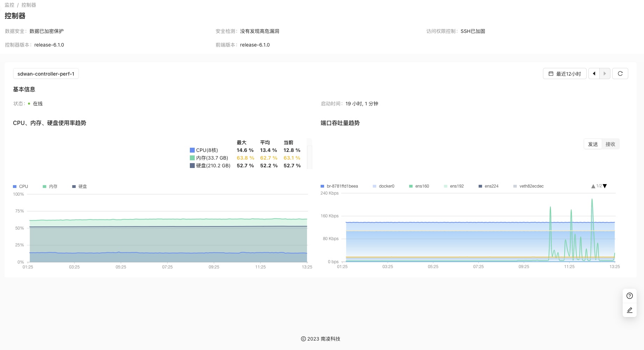
Task: Go to previous time period arrow
Action: tap(594, 73)
